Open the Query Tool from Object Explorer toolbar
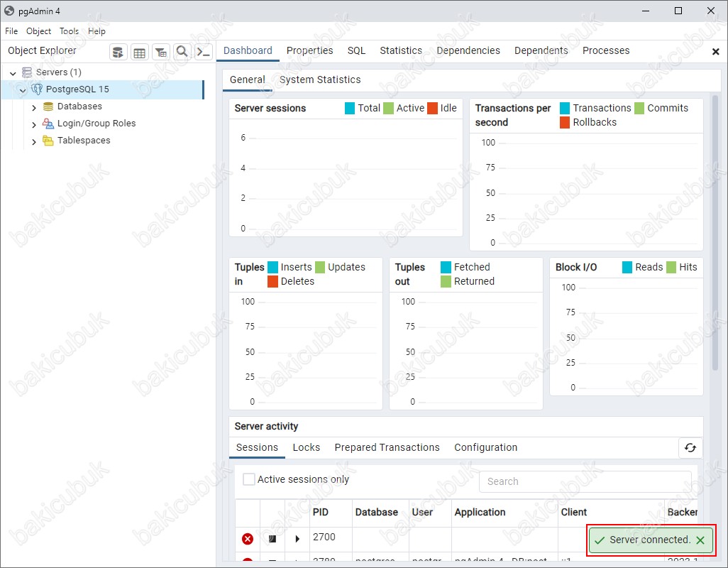The width and height of the screenshot is (728, 568). [x=118, y=52]
